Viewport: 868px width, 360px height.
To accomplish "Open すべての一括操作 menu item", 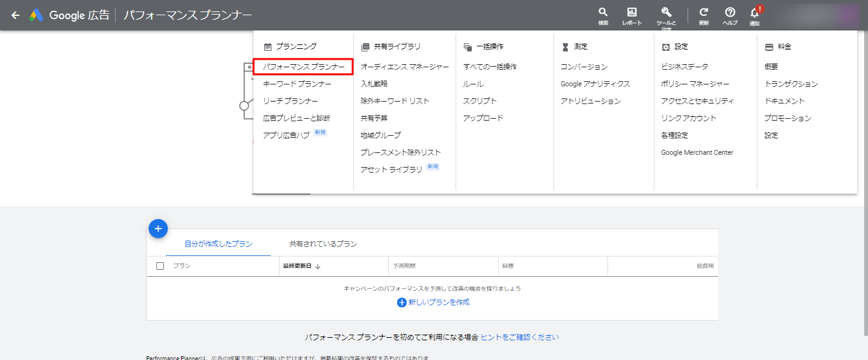I will [490, 67].
